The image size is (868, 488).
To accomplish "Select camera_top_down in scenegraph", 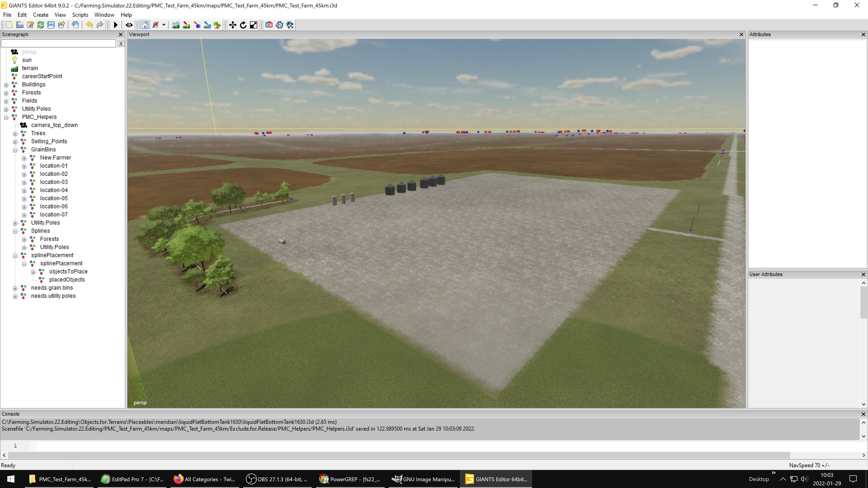I will coord(54,125).
